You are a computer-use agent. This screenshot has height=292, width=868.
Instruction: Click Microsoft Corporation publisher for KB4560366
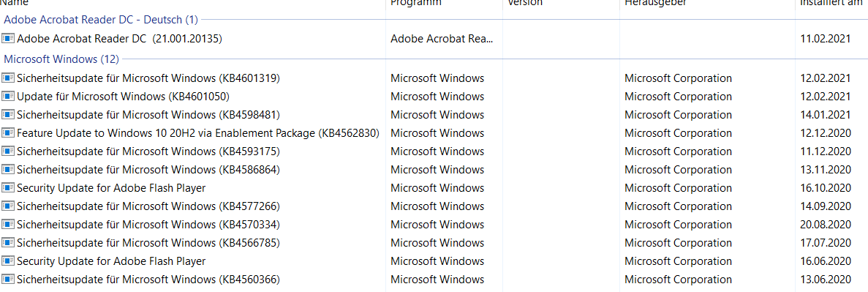pyautogui.click(x=678, y=280)
